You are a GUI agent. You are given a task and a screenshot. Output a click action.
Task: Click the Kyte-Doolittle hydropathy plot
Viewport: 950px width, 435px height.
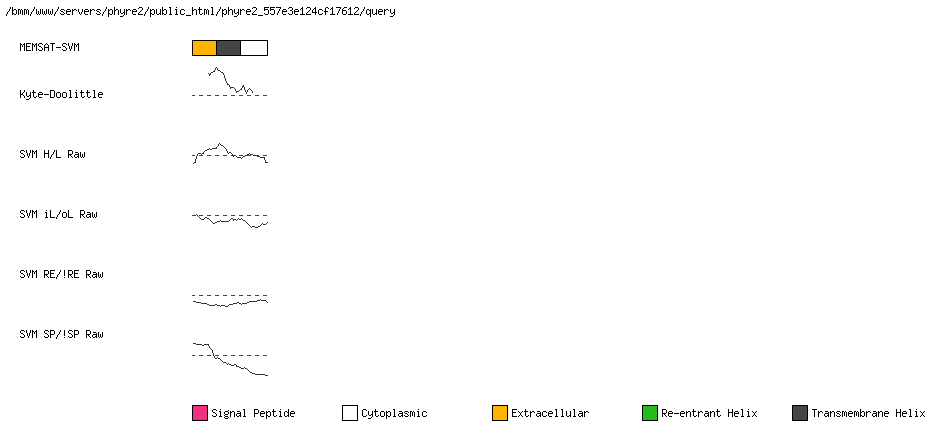(230, 82)
